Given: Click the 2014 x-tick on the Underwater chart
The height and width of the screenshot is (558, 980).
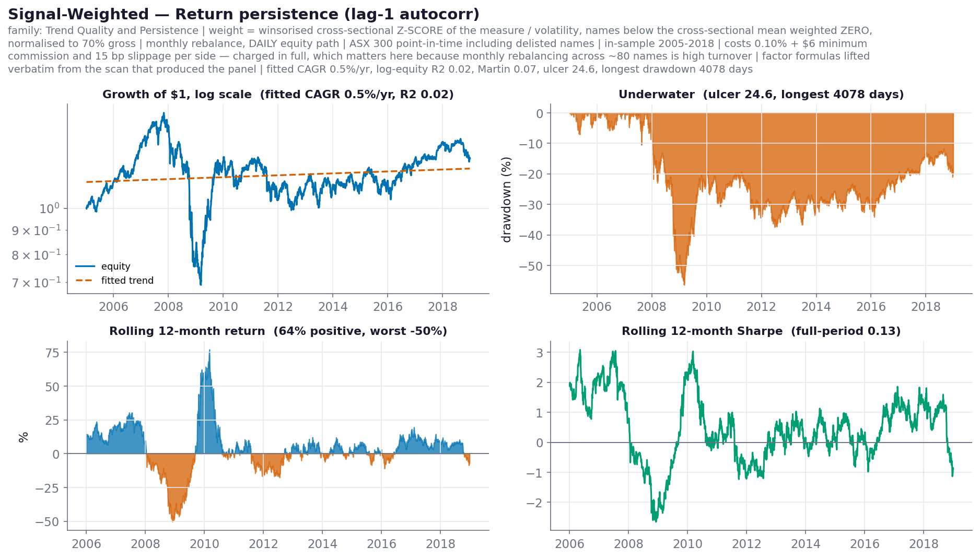Looking at the screenshot, I should [816, 307].
